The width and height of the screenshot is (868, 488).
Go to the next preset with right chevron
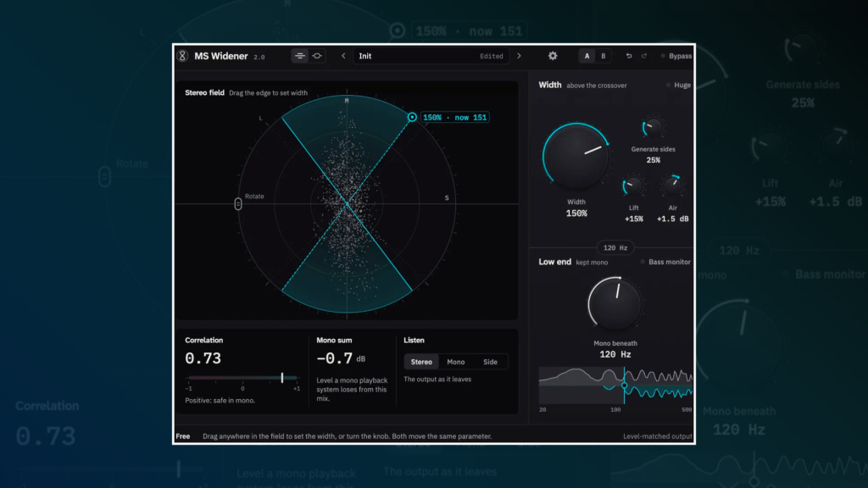(x=519, y=56)
